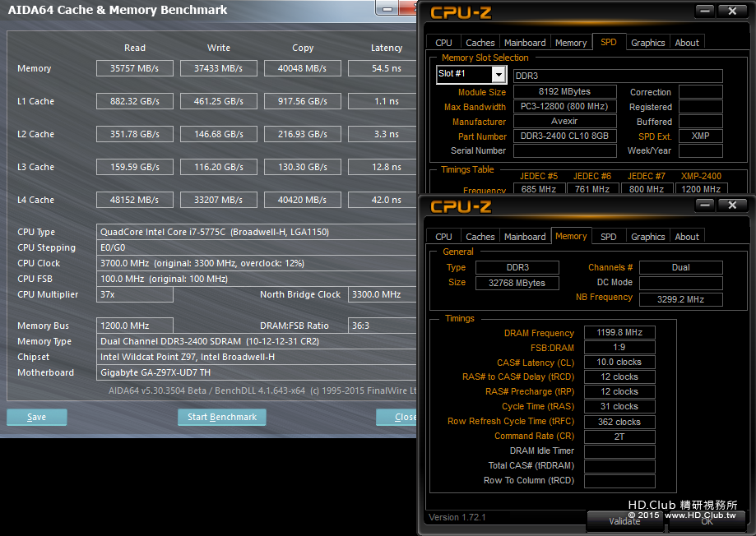Open Mainboard tab in upper CPU-Z window
Image resolution: width=756 pixels, height=536 pixels.
click(x=525, y=43)
